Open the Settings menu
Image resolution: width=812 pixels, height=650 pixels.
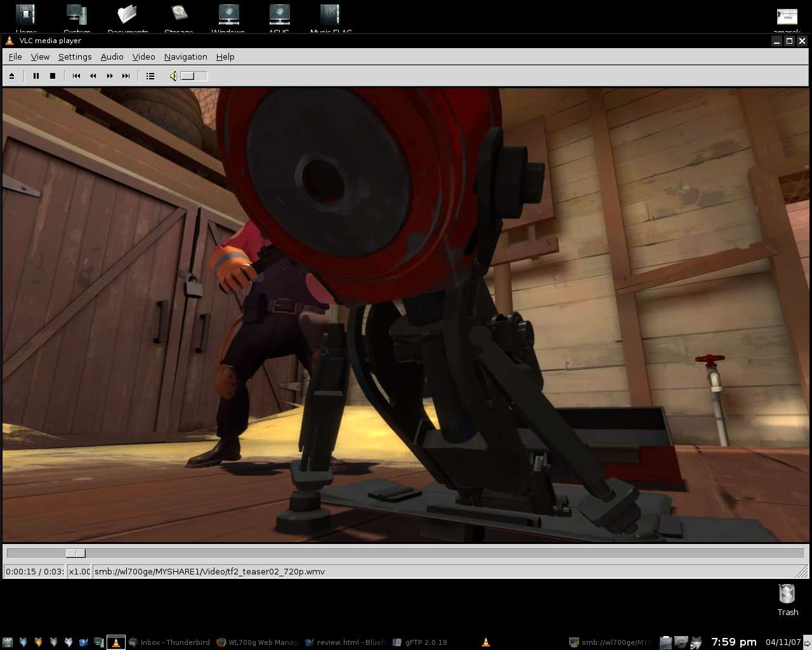click(x=75, y=57)
